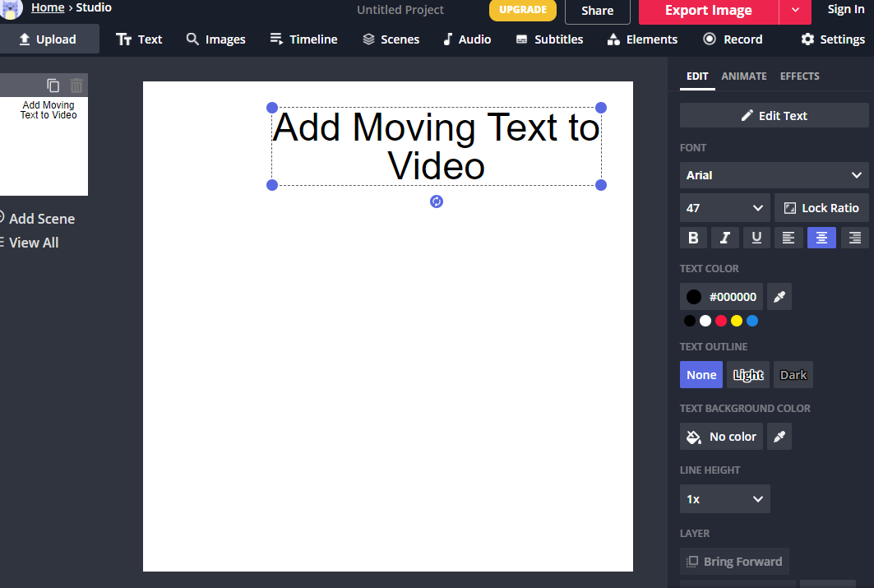Image resolution: width=874 pixels, height=588 pixels.
Task: Open the EFFECTS tab
Action: point(799,76)
